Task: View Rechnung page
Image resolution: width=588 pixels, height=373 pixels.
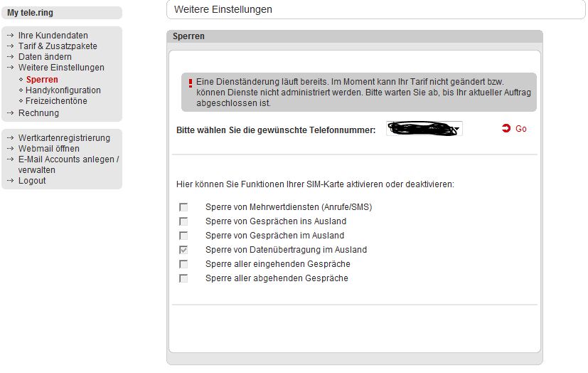Action: (38, 113)
